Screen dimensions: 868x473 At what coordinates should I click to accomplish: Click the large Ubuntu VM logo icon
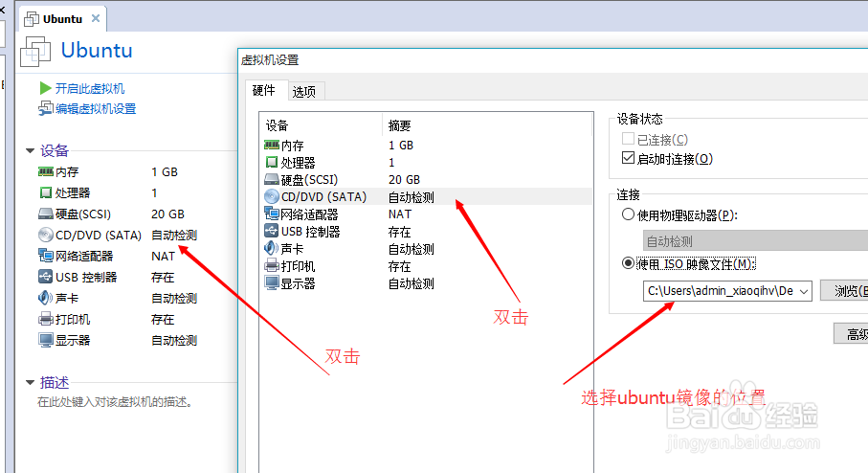[x=35, y=52]
